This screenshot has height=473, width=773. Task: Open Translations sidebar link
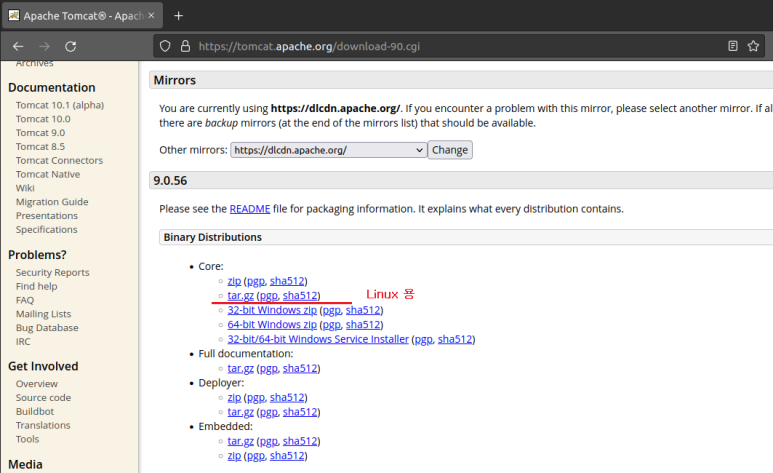point(43,425)
